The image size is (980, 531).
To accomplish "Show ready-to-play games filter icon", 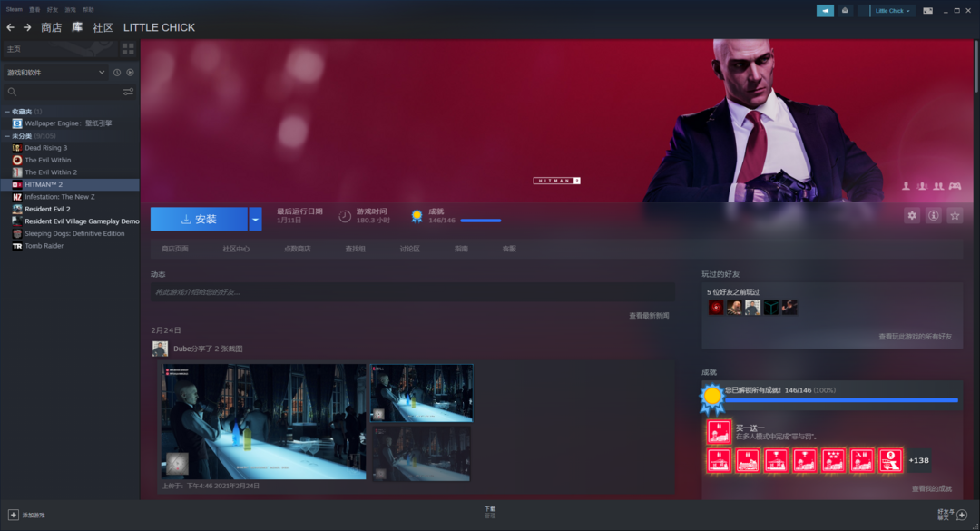I will pyautogui.click(x=130, y=73).
